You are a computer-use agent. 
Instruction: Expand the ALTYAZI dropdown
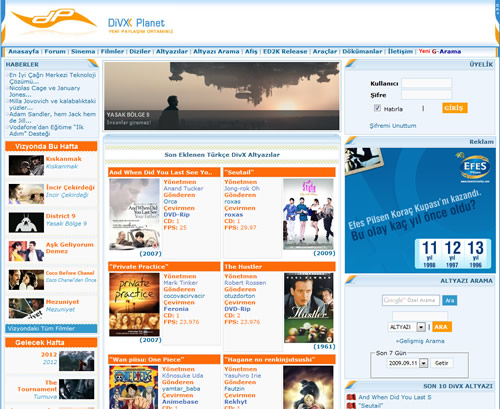pos(421,327)
